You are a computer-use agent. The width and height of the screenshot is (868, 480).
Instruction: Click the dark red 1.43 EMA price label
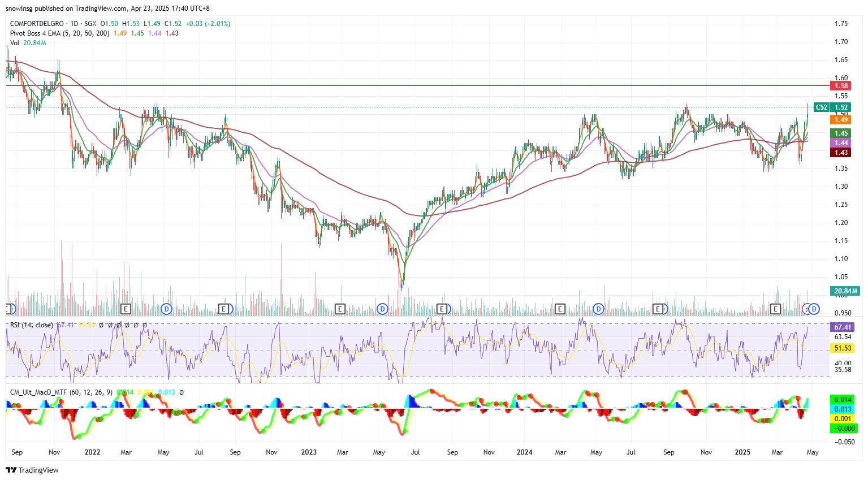click(841, 153)
